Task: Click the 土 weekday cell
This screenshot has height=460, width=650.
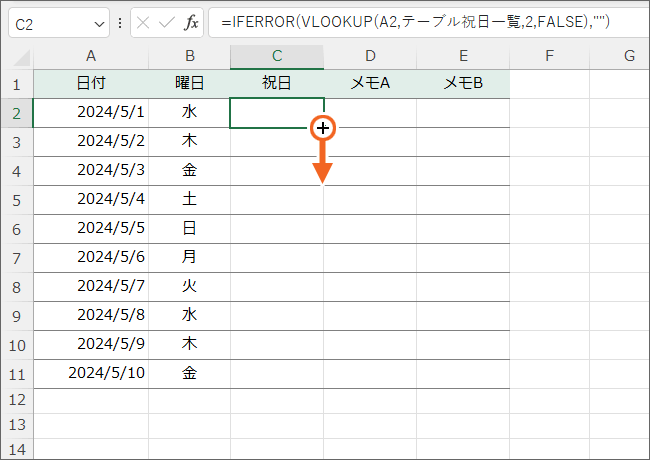Action: (x=189, y=200)
